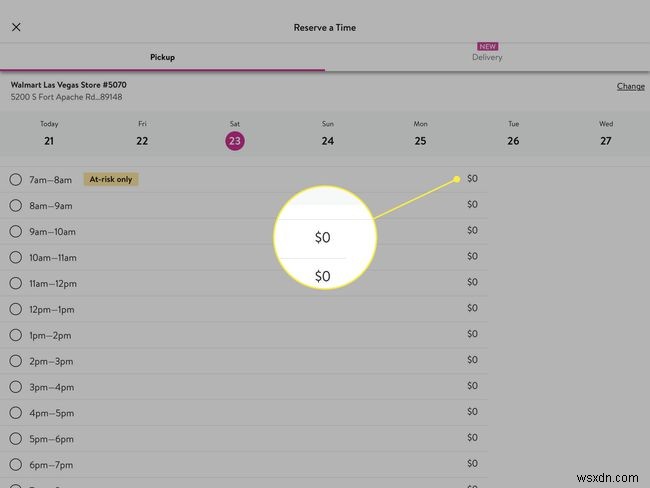Screen dimensions: 650x488
Task: Close the Reserve a Time dialog
Action: tap(16, 27)
